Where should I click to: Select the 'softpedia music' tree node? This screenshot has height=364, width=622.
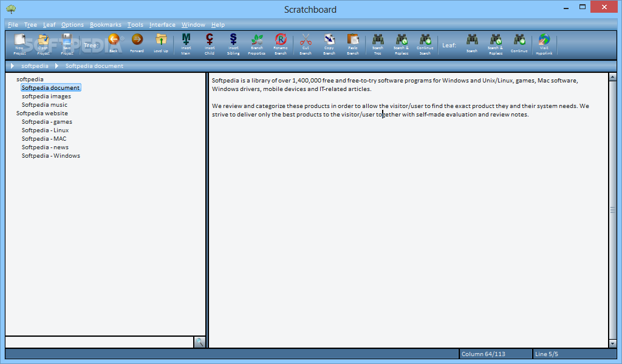tap(44, 104)
